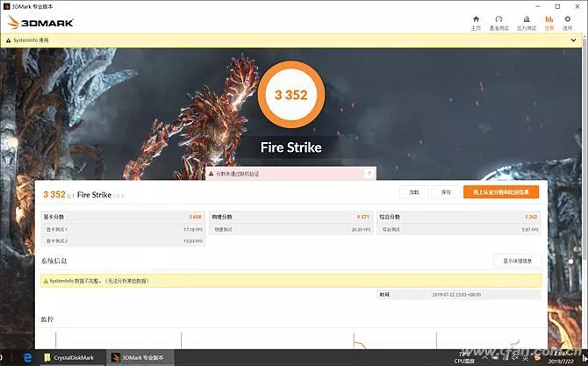588x366 pixels.
Task: Click the score not validated warning message
Action: [x=237, y=174]
